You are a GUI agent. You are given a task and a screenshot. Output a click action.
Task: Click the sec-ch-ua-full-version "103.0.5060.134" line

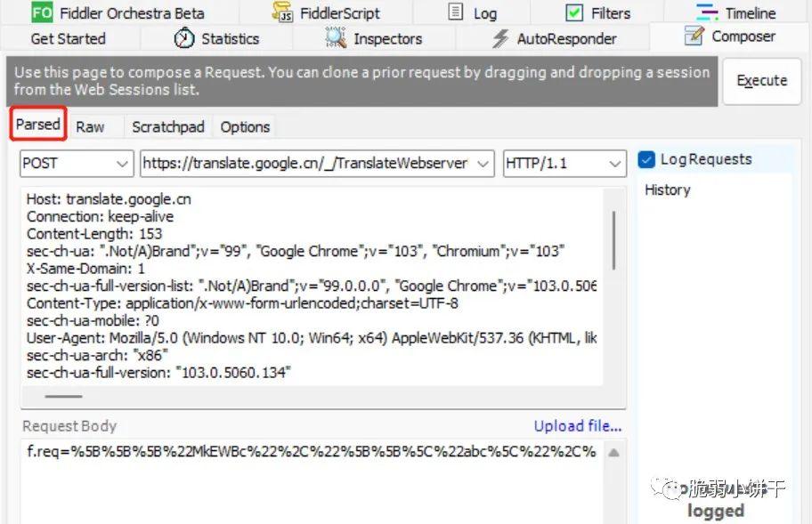click(x=158, y=373)
